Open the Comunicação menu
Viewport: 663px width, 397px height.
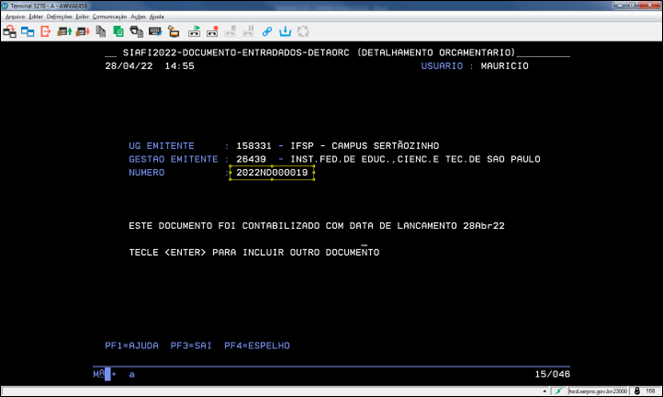coord(110,17)
